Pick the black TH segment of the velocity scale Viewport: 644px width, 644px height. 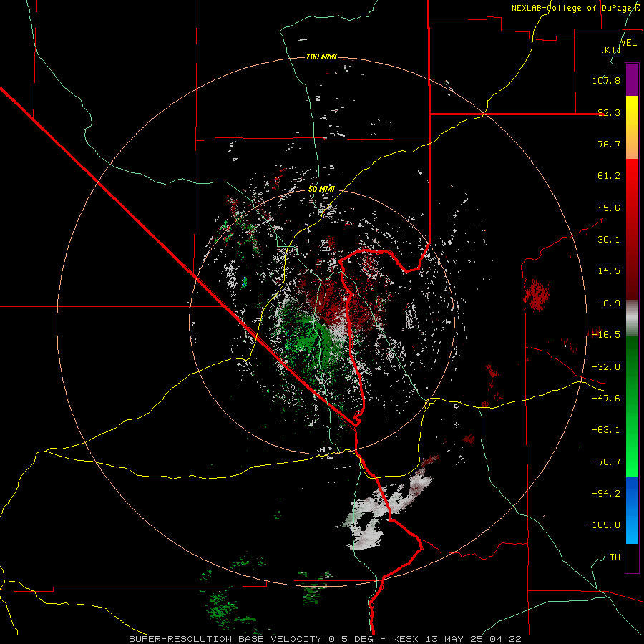point(632,558)
